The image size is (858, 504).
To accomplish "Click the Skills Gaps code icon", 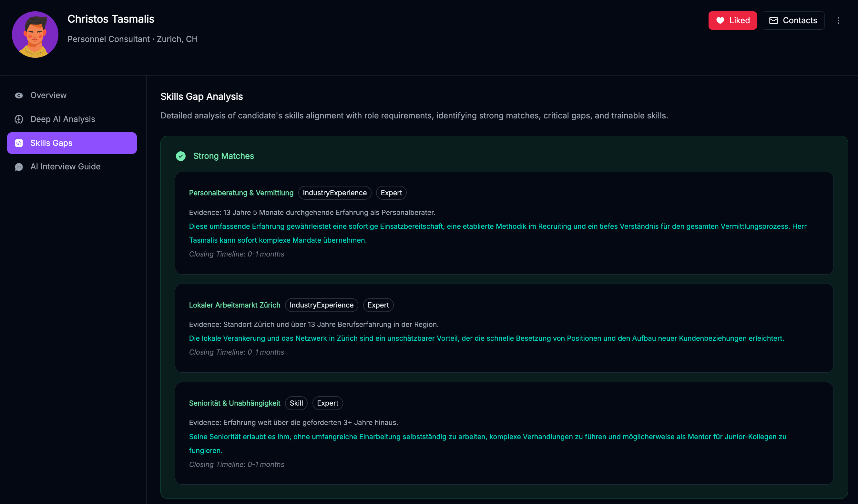I will pyautogui.click(x=19, y=143).
